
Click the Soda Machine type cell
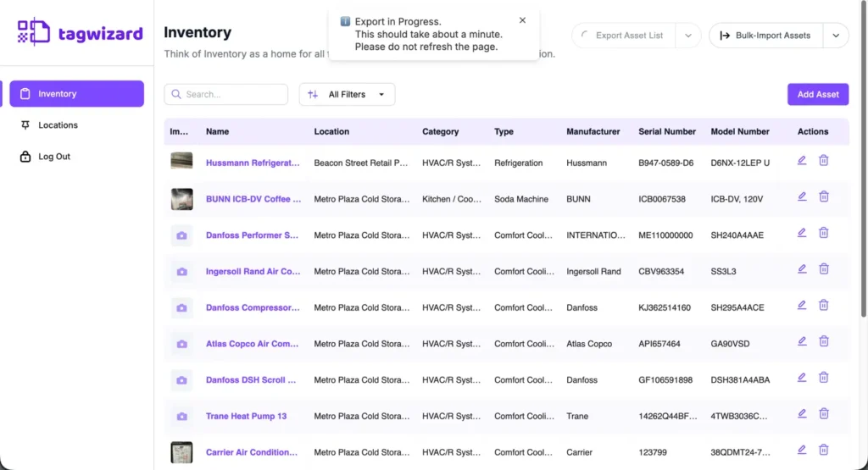click(521, 199)
